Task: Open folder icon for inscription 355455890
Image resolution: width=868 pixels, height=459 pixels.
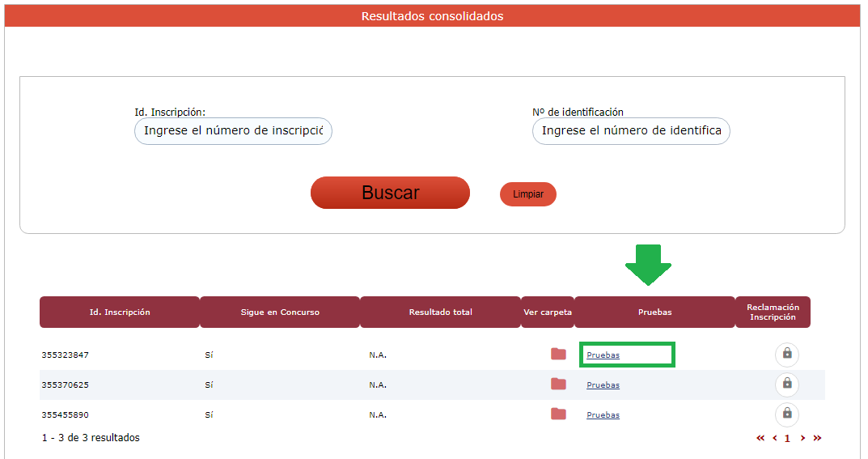Action: (x=558, y=414)
